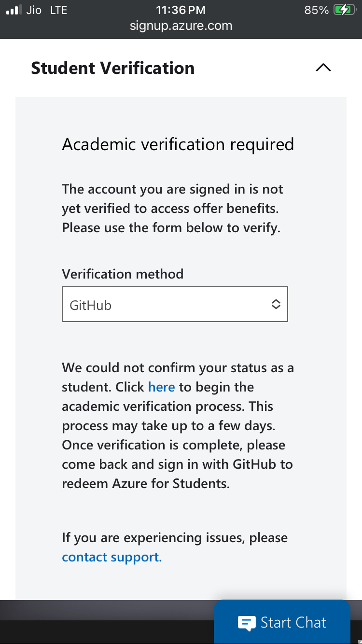Select GitHub in the verification method box
This screenshot has width=362, height=644.
point(91,305)
